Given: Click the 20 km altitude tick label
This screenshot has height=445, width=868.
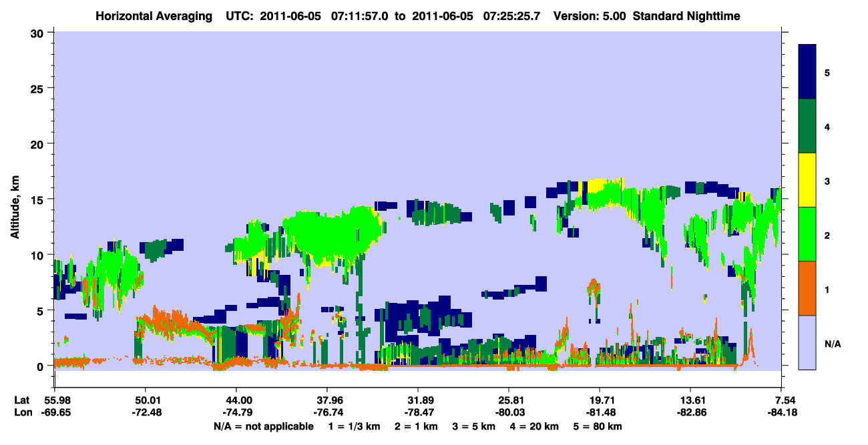Looking at the screenshot, I should click(x=37, y=143).
